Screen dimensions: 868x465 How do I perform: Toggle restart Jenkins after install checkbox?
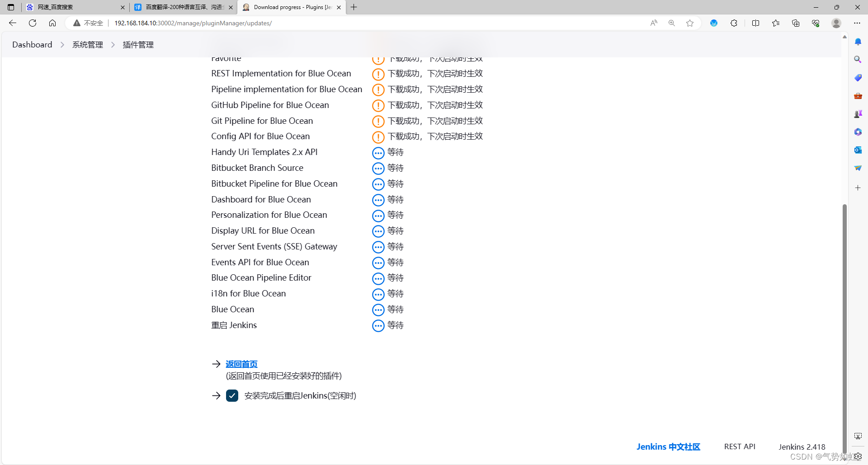tap(232, 396)
